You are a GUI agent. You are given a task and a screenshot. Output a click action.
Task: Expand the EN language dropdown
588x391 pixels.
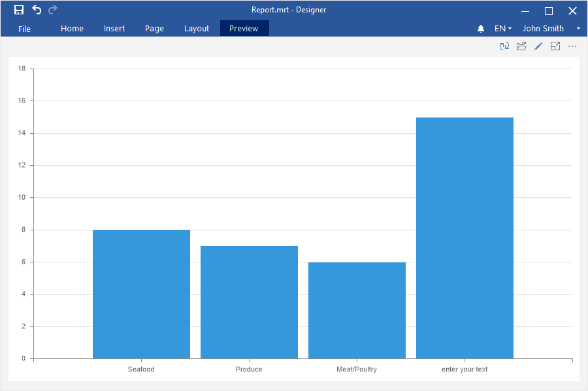[502, 29]
